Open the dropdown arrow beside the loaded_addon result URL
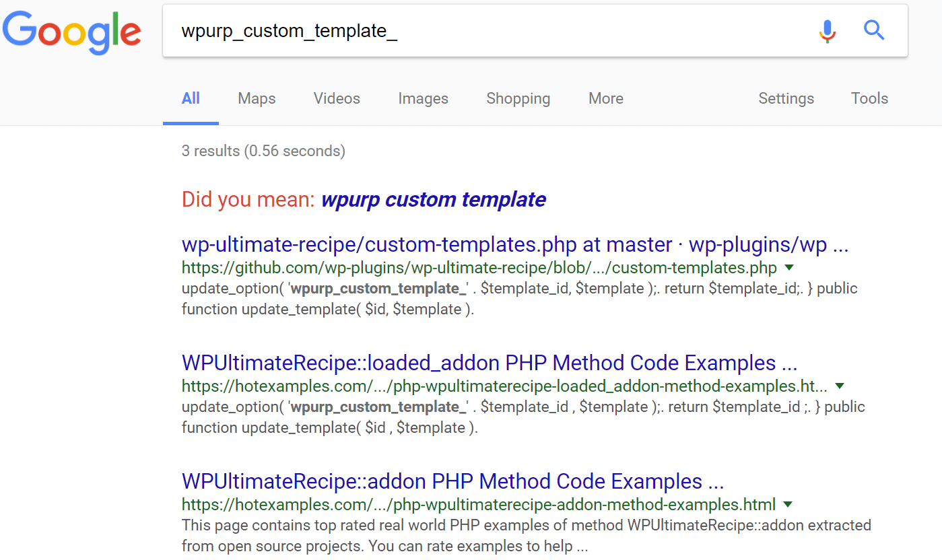Screen dimensions: 942x560 pos(839,386)
